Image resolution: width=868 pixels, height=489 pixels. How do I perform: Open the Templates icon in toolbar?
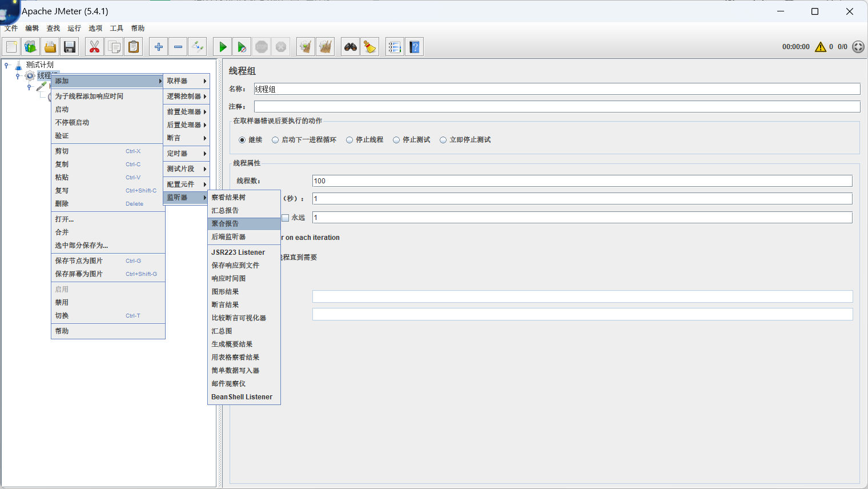pyautogui.click(x=31, y=47)
